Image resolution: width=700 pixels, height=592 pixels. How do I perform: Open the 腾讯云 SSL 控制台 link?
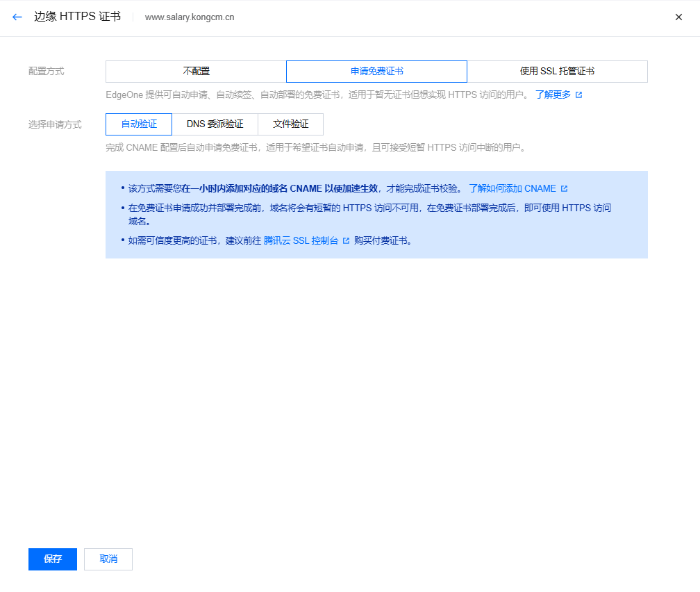click(x=301, y=240)
